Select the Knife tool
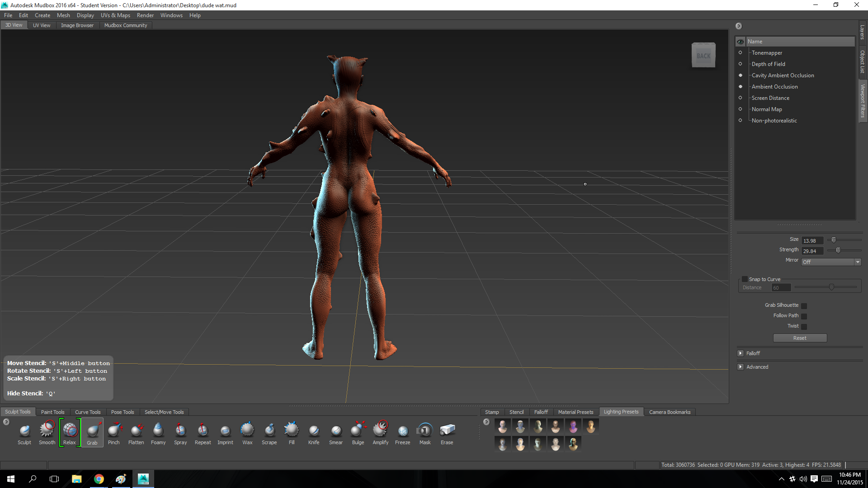This screenshot has height=488, width=868. [314, 433]
